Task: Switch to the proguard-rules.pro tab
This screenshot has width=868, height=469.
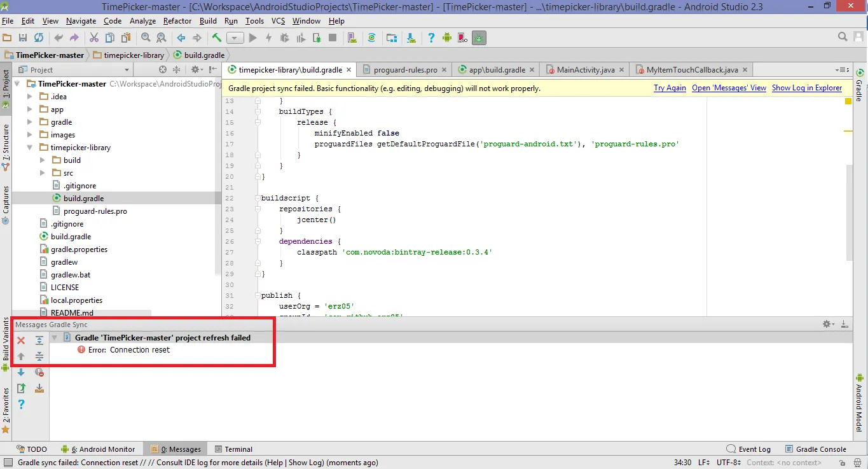Action: click(405, 70)
